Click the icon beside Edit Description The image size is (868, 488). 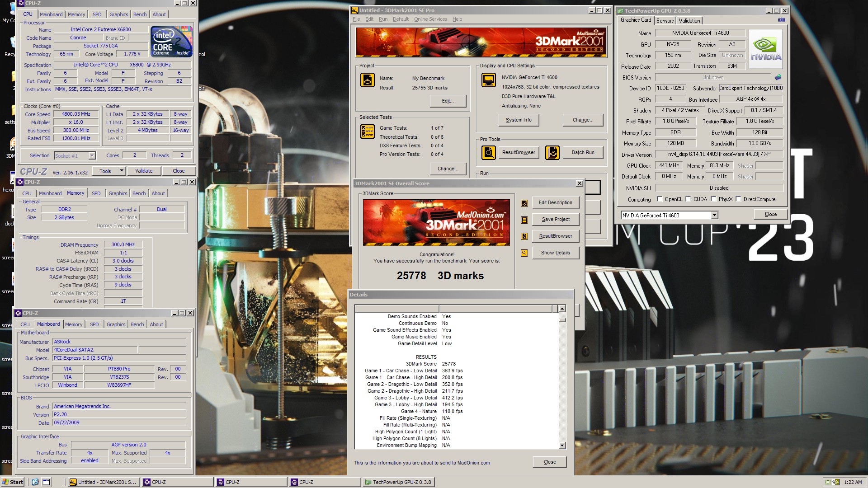coord(524,203)
